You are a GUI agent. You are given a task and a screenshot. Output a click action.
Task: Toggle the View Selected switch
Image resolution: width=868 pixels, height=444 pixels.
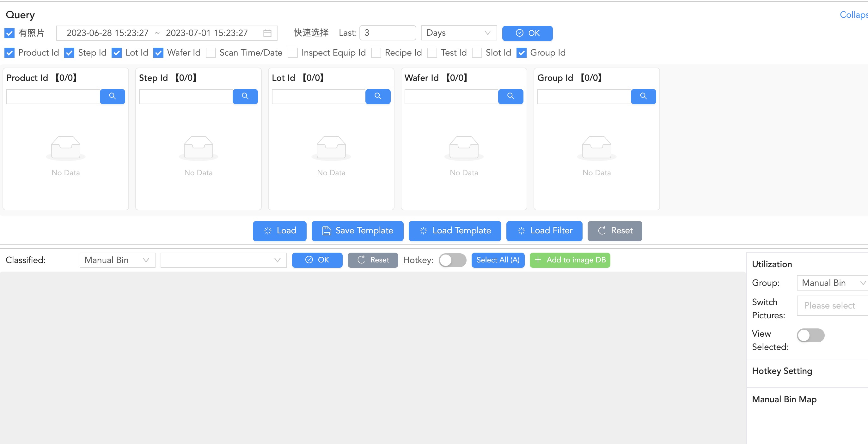click(811, 335)
